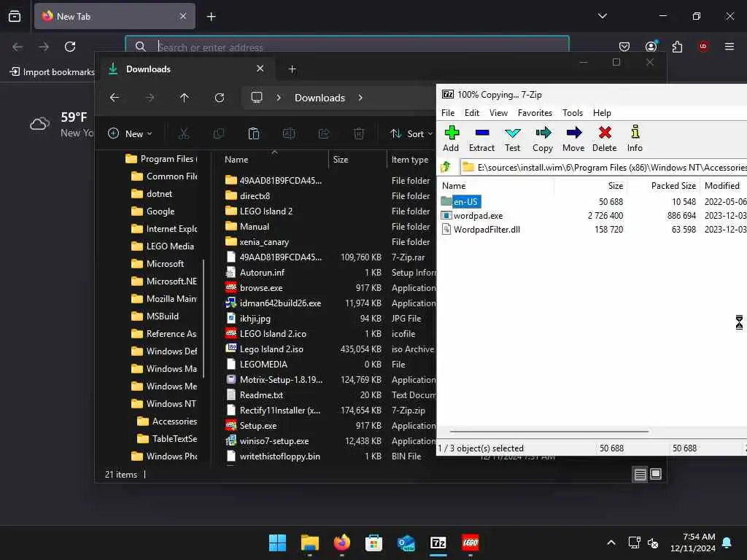This screenshot has width=747, height=560.
Task: Select LEGO Media folder in navigation tree
Action: tap(163, 246)
